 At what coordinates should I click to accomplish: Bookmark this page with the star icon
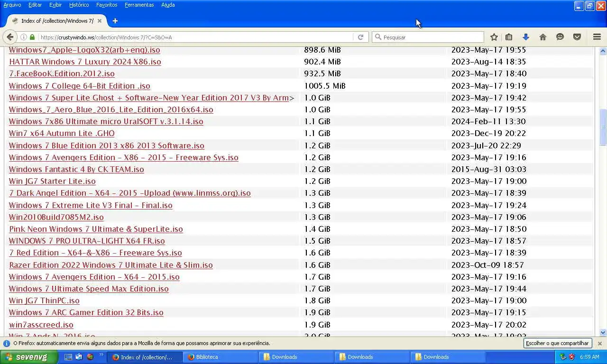click(494, 37)
